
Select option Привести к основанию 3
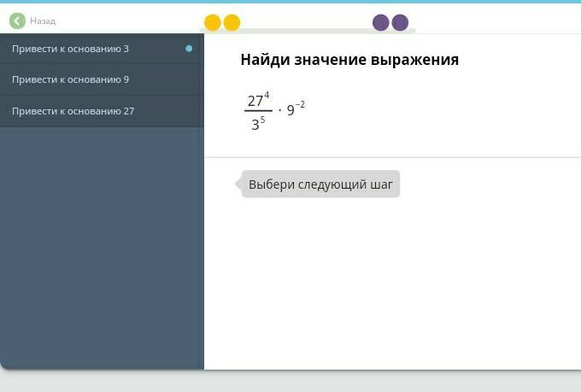click(102, 49)
